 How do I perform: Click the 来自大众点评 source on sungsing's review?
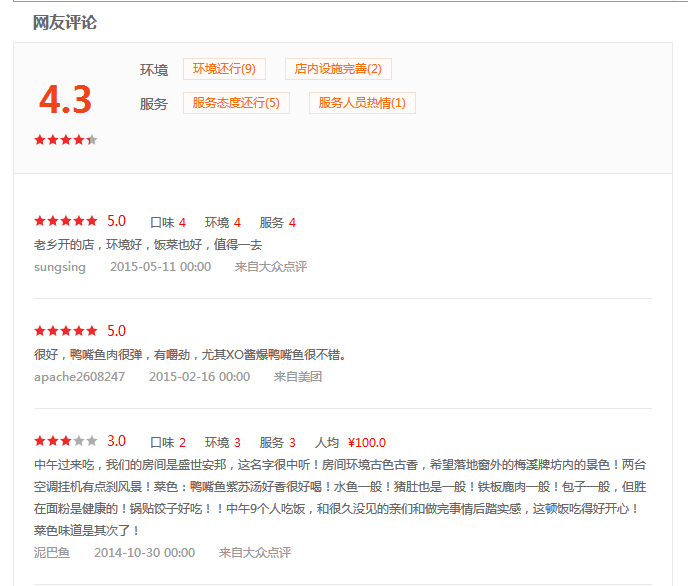[271, 267]
